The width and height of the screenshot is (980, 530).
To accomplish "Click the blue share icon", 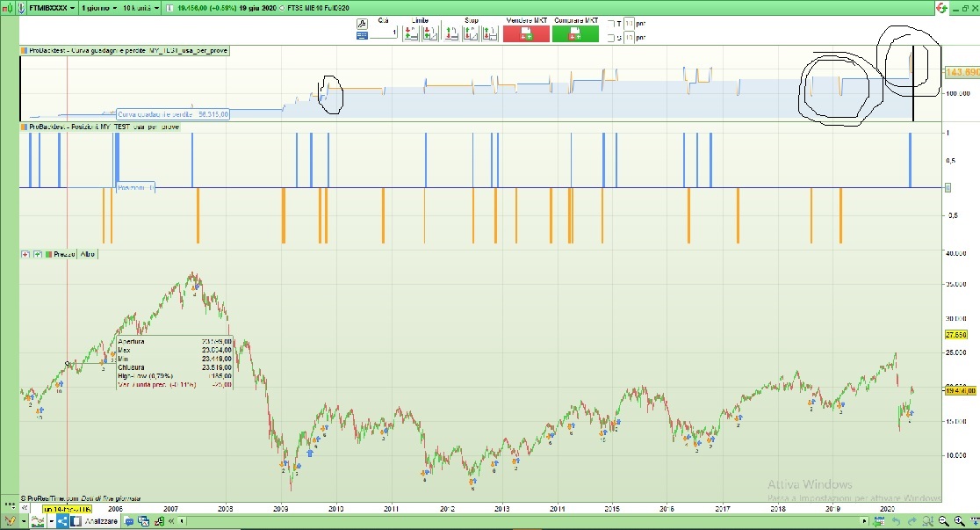I will [62, 521].
